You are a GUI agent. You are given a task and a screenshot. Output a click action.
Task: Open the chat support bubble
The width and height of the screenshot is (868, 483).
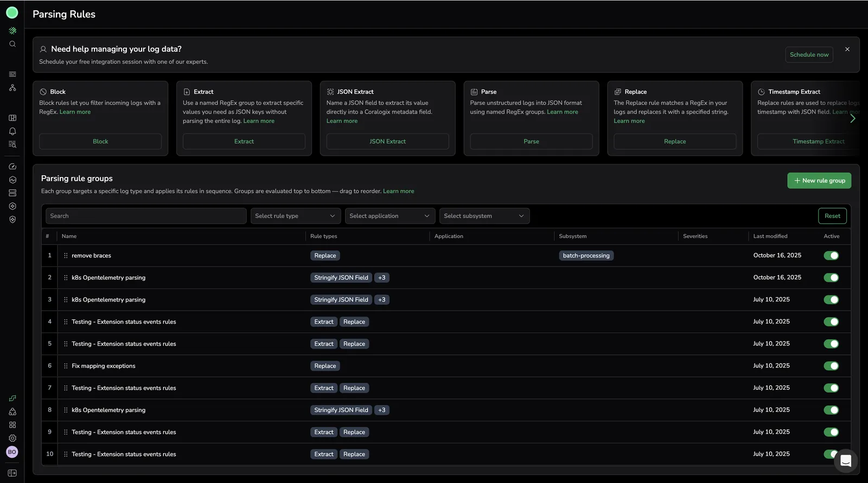845,461
